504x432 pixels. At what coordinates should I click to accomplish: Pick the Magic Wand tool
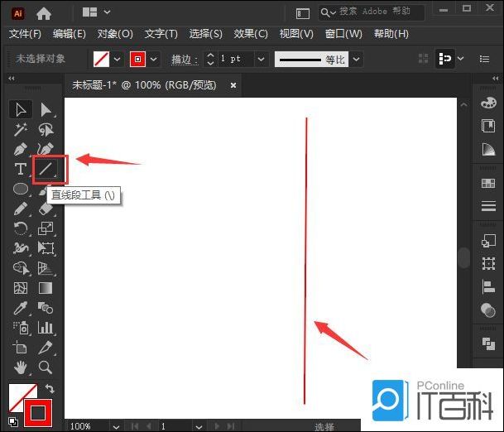click(20, 130)
